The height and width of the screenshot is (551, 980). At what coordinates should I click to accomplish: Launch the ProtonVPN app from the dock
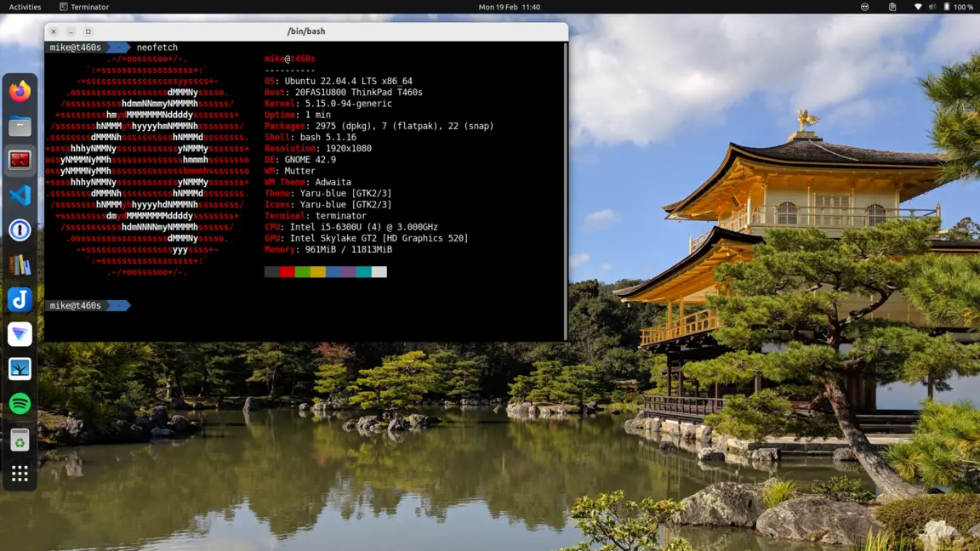click(x=20, y=333)
